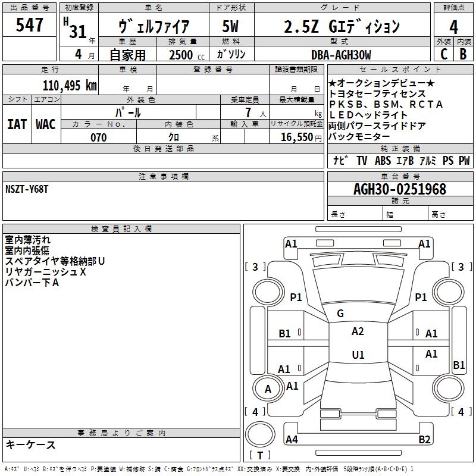
Task: Select the G windshield mark on the car diagram
Action: pos(340,314)
